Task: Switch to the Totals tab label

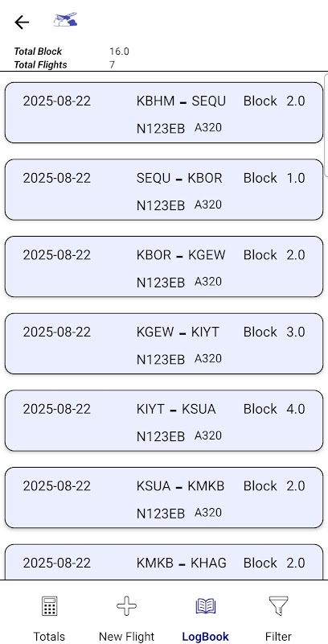Action: pyautogui.click(x=49, y=636)
